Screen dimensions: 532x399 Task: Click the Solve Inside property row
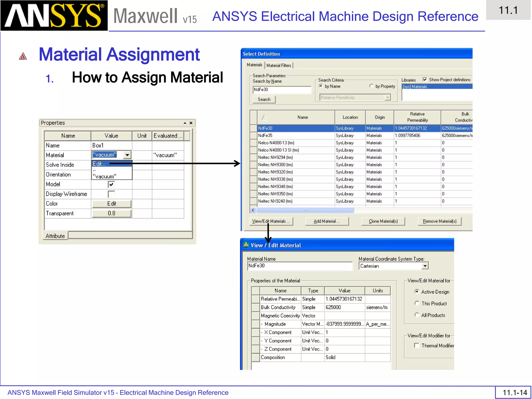114,165
